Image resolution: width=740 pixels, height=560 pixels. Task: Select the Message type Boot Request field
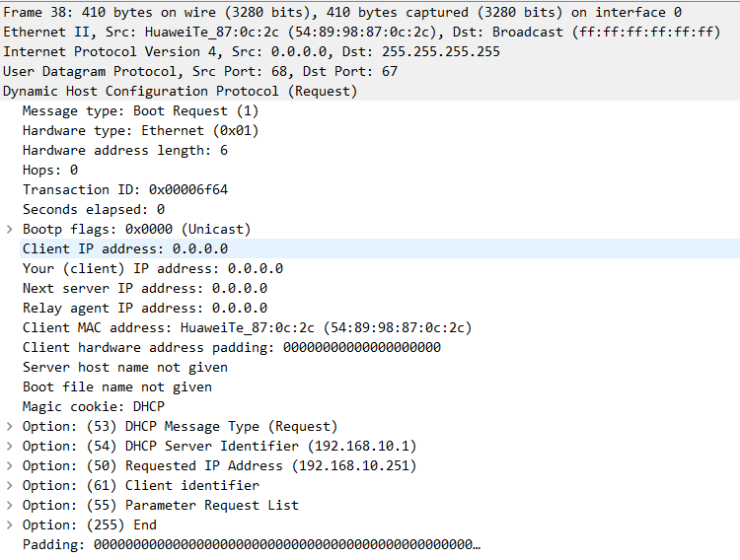(140, 110)
